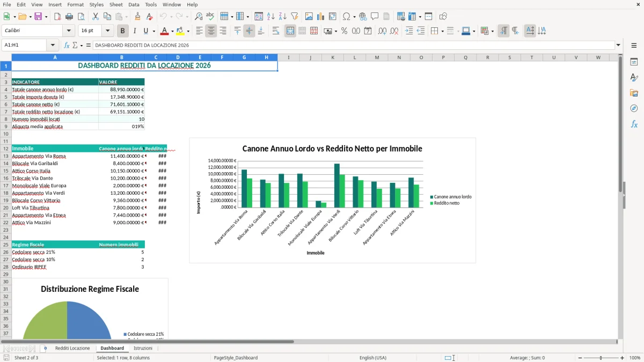Open Find and Replace tool
The width and height of the screenshot is (644, 362).
(x=199, y=17)
